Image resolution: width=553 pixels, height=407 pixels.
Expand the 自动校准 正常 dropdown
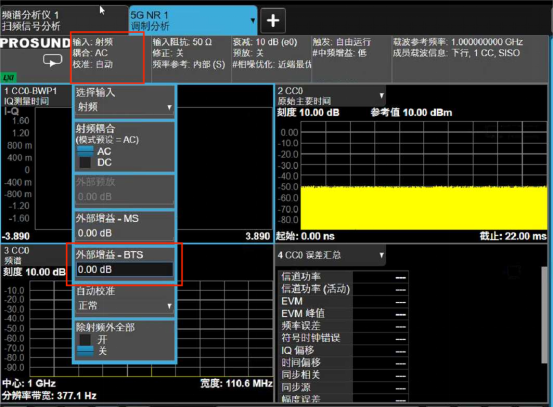[x=124, y=305]
